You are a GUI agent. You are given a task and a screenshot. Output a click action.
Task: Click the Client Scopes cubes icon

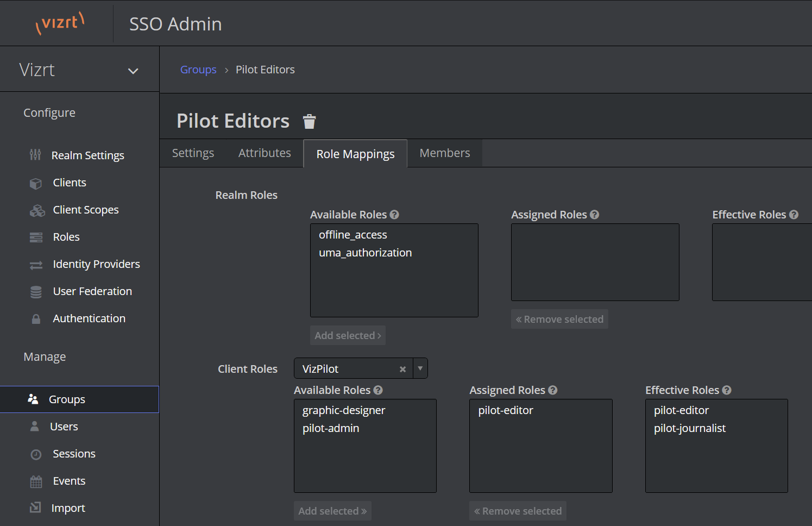point(37,210)
